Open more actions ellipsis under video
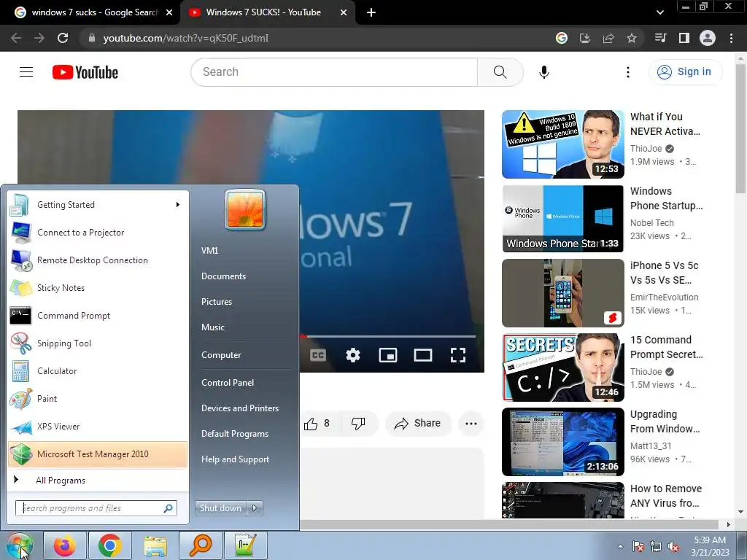Image resolution: width=747 pixels, height=560 pixels. click(x=471, y=424)
